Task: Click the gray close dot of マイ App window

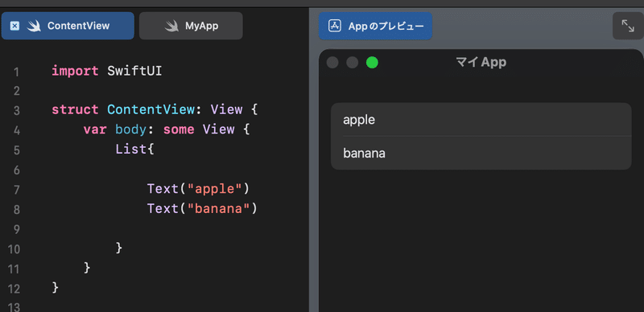Action: pos(332,63)
